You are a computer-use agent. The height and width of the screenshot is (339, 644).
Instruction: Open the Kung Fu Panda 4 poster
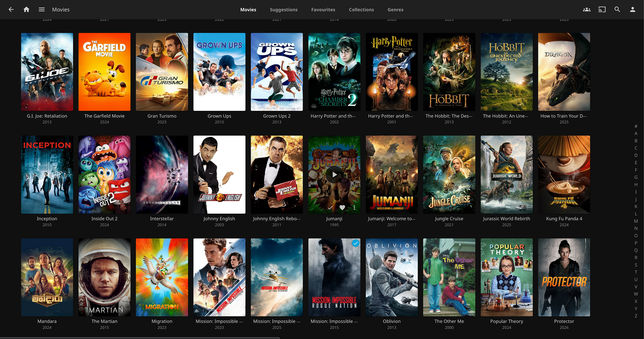(564, 175)
